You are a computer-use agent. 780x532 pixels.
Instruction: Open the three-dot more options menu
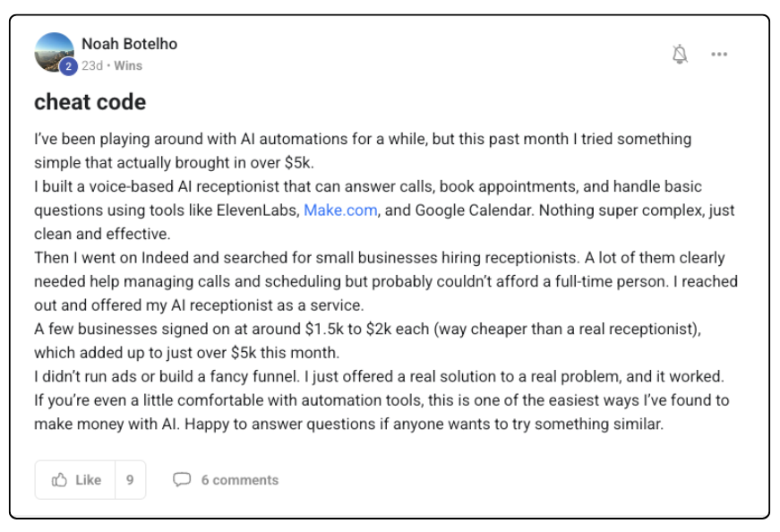click(719, 55)
